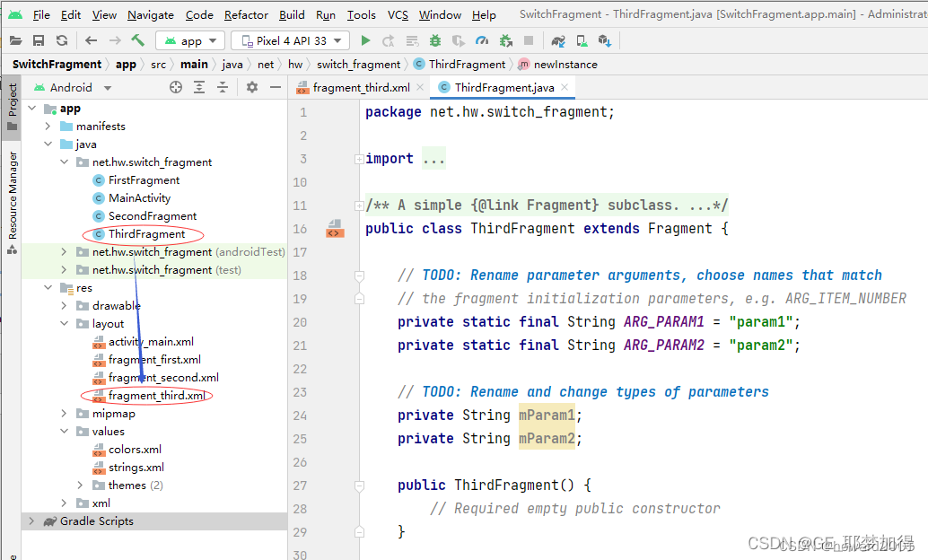The width and height of the screenshot is (928, 560).
Task: Select newInstance in the breadcrumb bar
Action: click(565, 65)
